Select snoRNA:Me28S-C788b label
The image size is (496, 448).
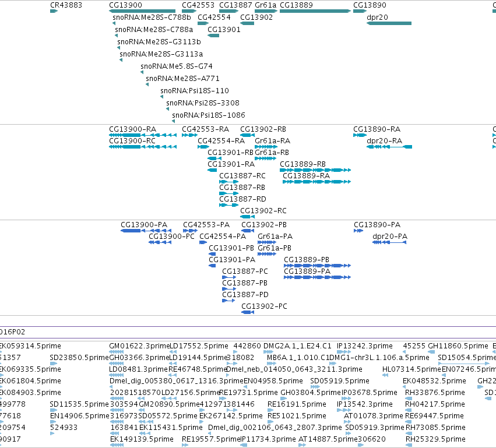(x=152, y=17)
